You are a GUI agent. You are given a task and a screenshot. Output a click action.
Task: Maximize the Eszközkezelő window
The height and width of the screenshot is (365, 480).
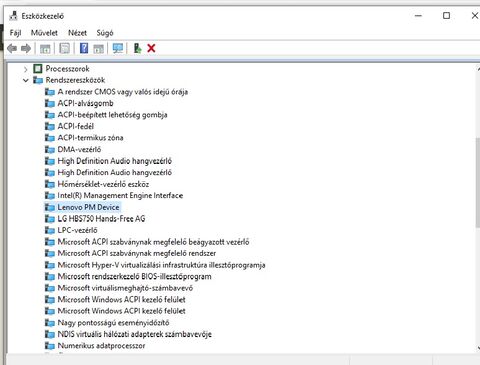(446, 16)
